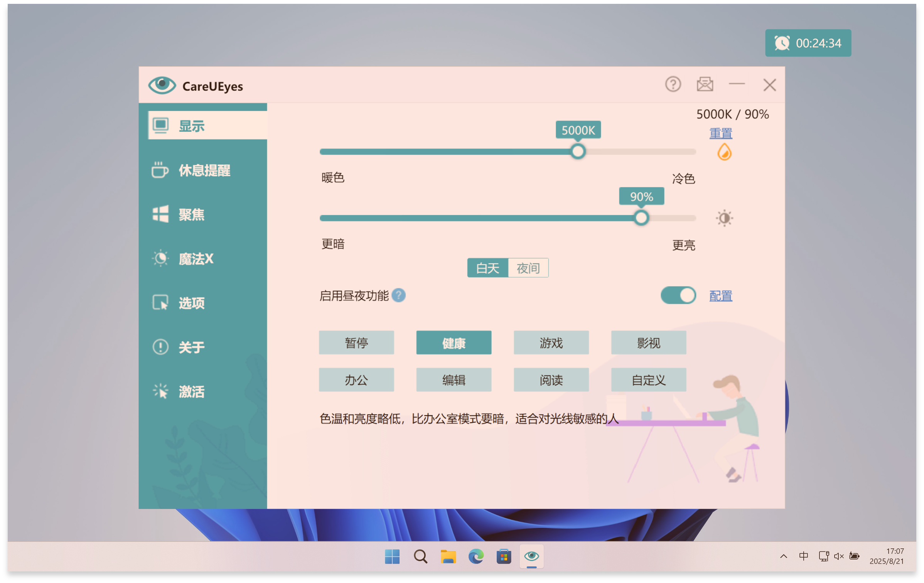Open the Windows Start menu
924x583 pixels.
tap(392, 556)
